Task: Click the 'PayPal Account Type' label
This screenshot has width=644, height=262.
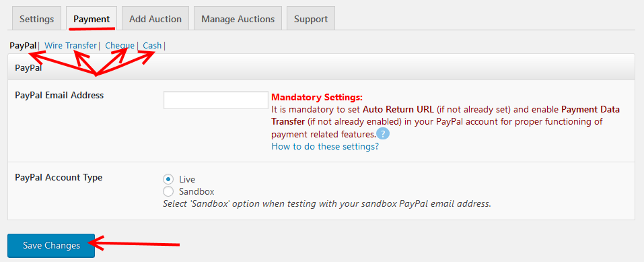Action: click(x=59, y=178)
